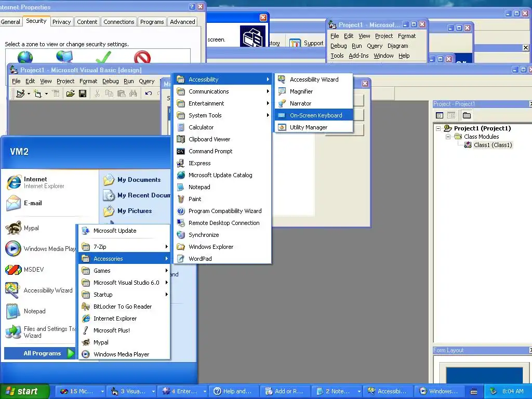Open Internet Explorer in All Programs list
Viewport: 532px width, 399px height.
coord(124,318)
